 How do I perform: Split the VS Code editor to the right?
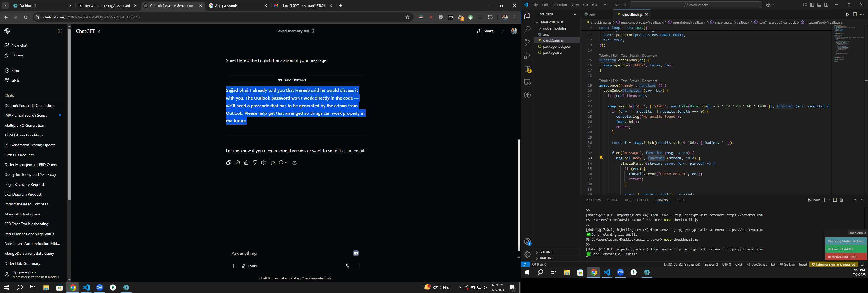(854, 14)
